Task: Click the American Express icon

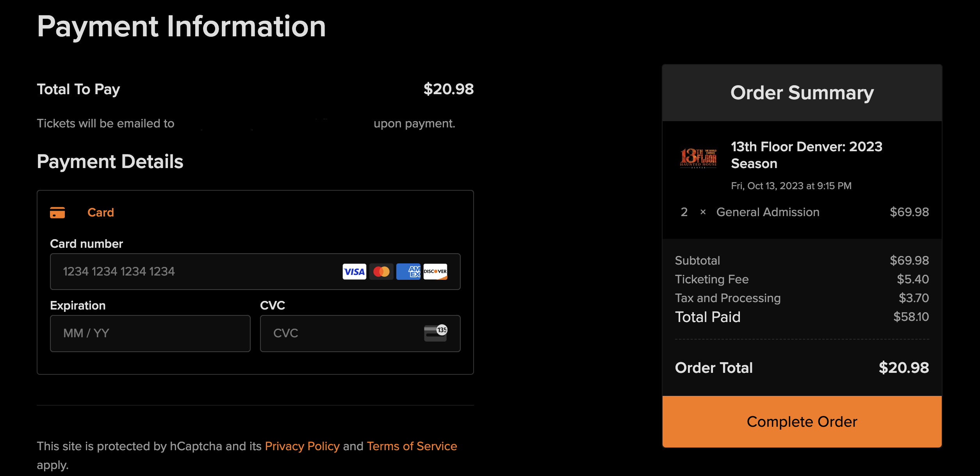Action: click(x=408, y=272)
